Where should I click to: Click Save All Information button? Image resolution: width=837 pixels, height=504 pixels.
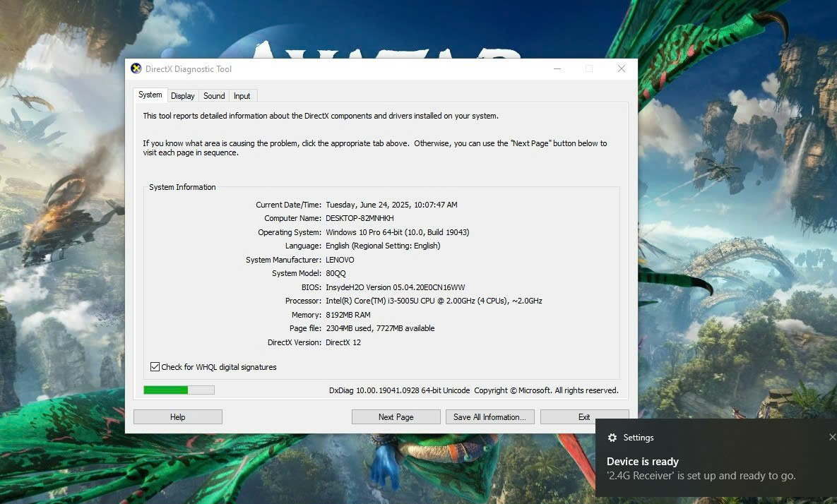[489, 416]
